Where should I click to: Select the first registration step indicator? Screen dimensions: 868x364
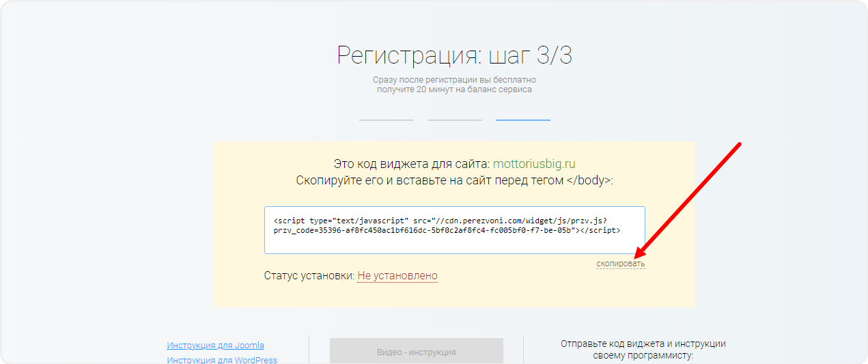coord(387,120)
